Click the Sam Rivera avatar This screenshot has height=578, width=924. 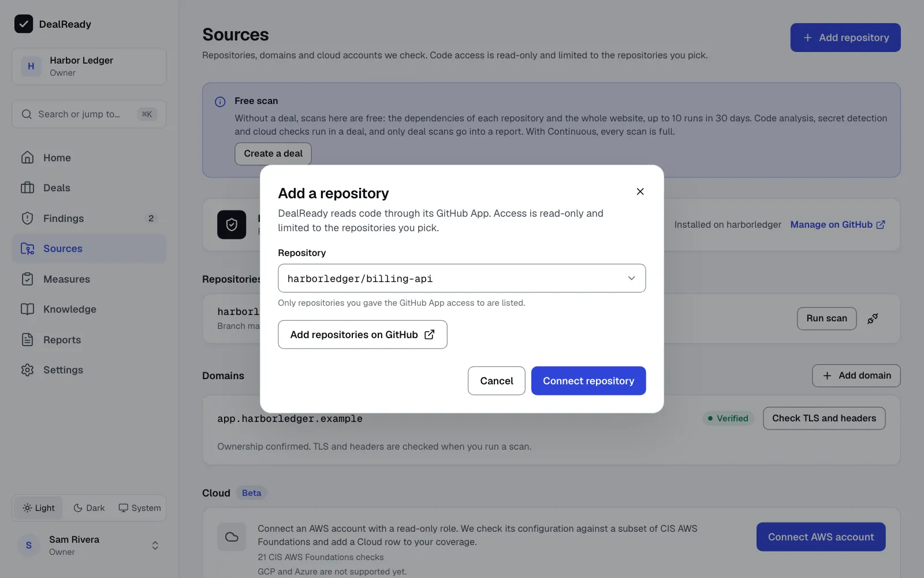29,546
